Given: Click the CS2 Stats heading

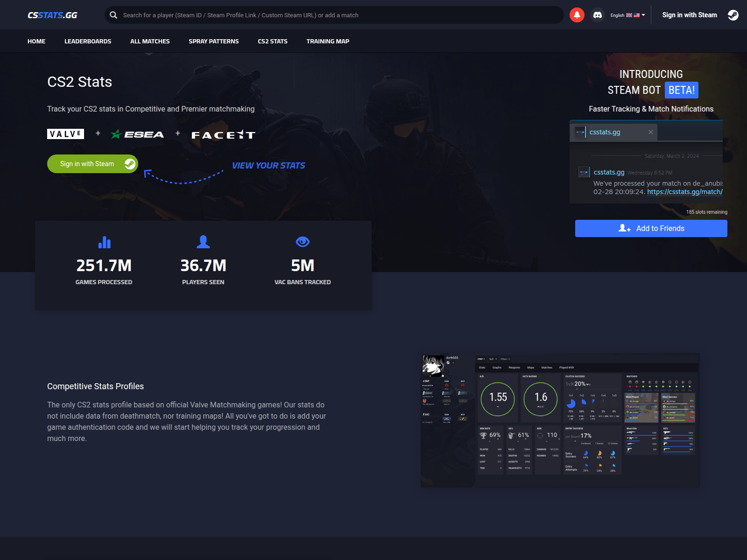Looking at the screenshot, I should tap(80, 82).
